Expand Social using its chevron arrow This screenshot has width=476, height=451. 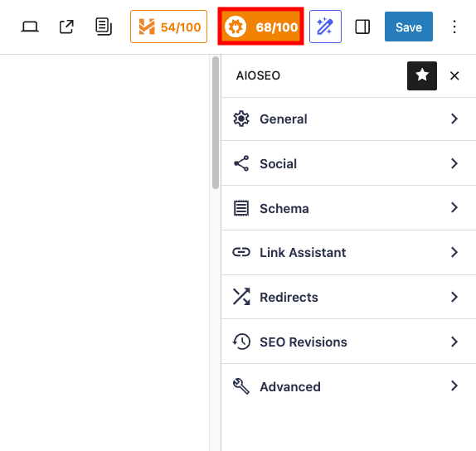[454, 163]
